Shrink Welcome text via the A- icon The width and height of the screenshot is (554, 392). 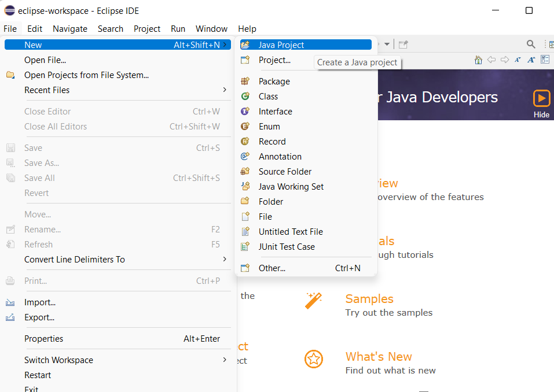[x=517, y=59]
